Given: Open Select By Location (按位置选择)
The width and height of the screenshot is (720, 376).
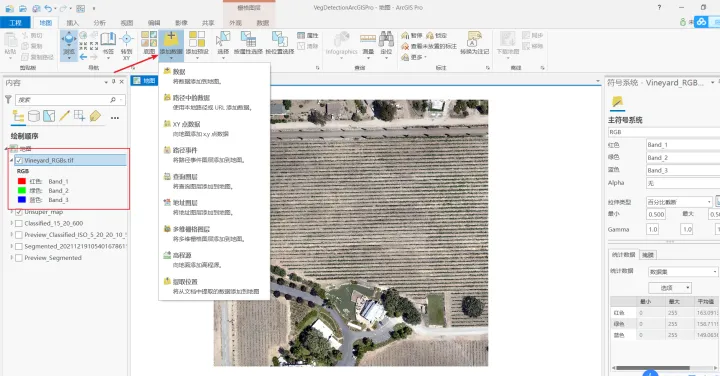Looking at the screenshot, I should click(279, 43).
